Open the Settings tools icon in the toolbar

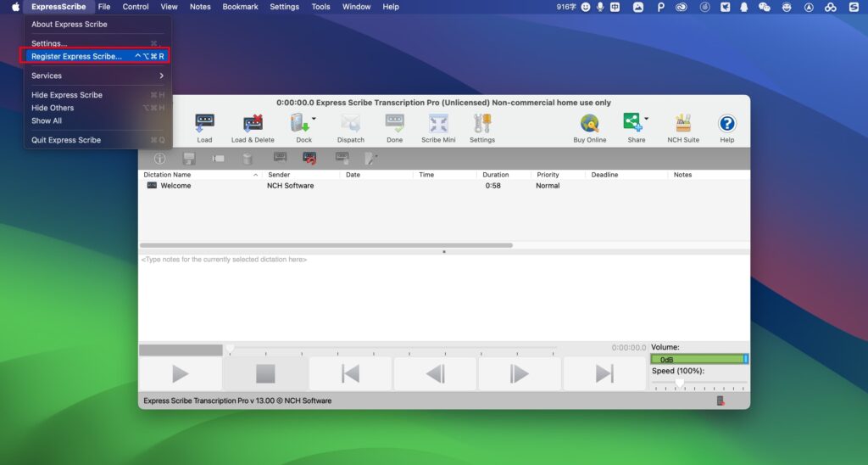[x=482, y=123]
